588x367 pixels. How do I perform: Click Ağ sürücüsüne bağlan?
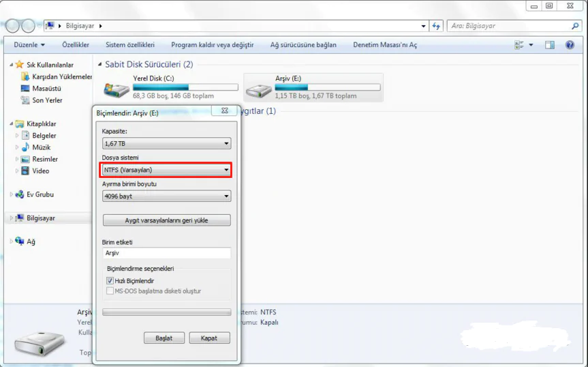(303, 45)
